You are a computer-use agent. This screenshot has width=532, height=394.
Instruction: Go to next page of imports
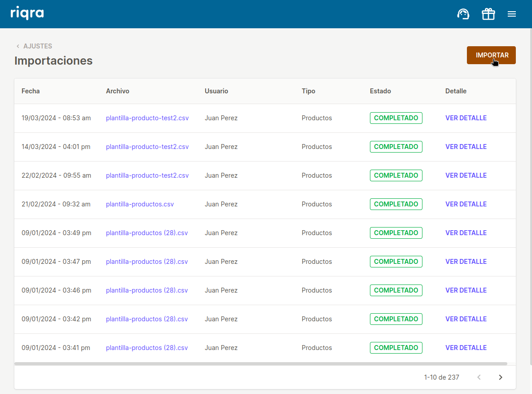point(501,377)
